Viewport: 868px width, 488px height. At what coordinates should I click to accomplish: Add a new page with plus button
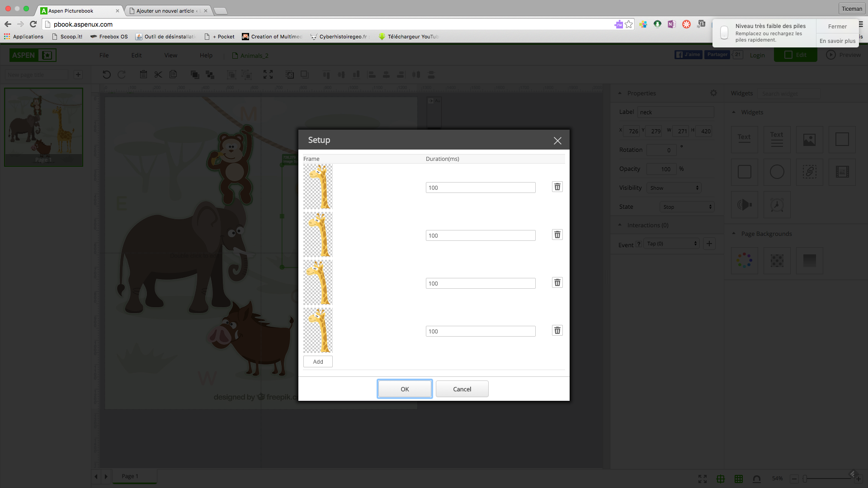point(78,75)
